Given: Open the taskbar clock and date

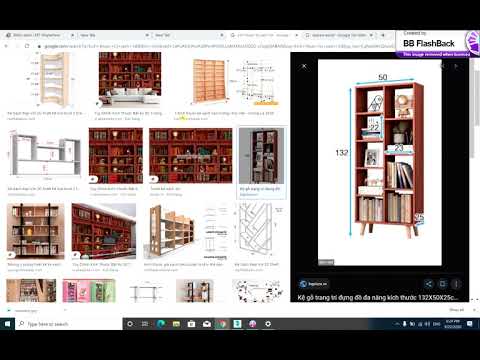Looking at the screenshot, I should point(453,324).
